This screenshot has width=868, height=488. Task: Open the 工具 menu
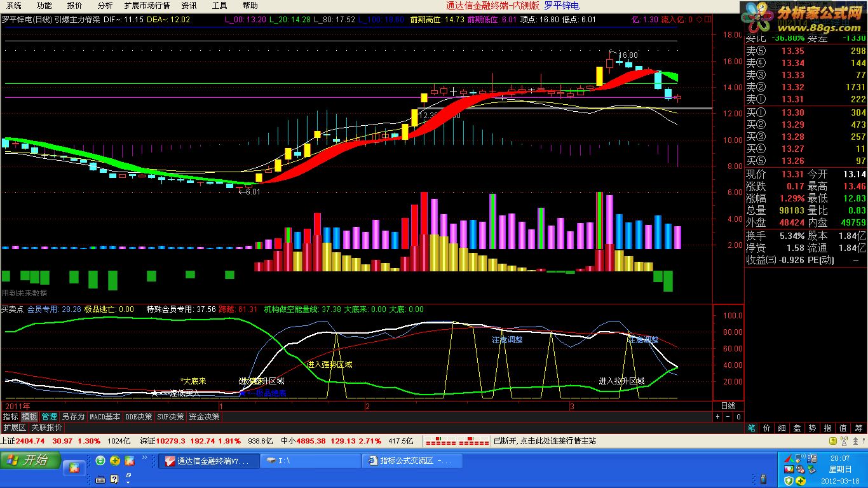[x=219, y=5]
